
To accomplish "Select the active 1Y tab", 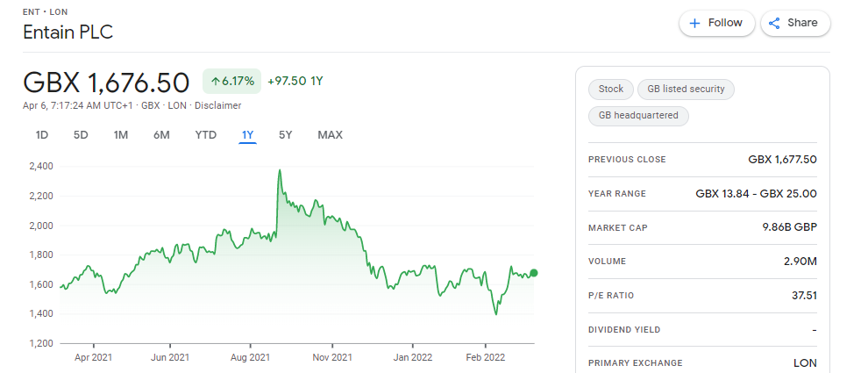I will [x=247, y=134].
